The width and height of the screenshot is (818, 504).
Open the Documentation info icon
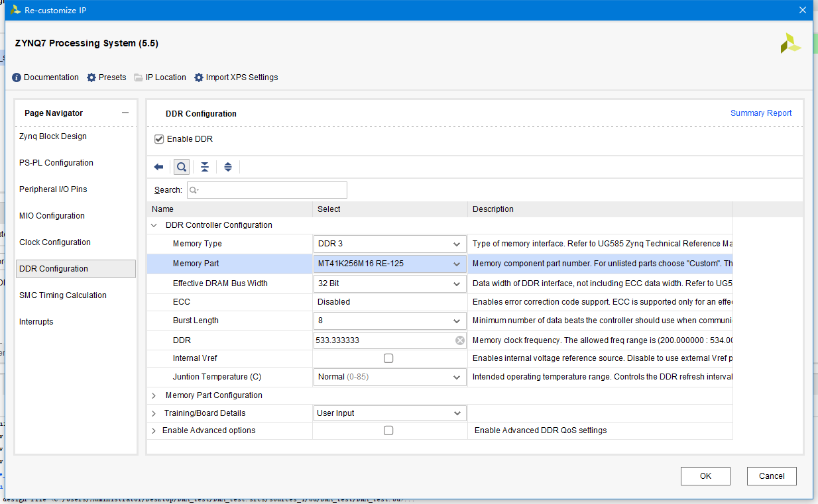(x=17, y=77)
